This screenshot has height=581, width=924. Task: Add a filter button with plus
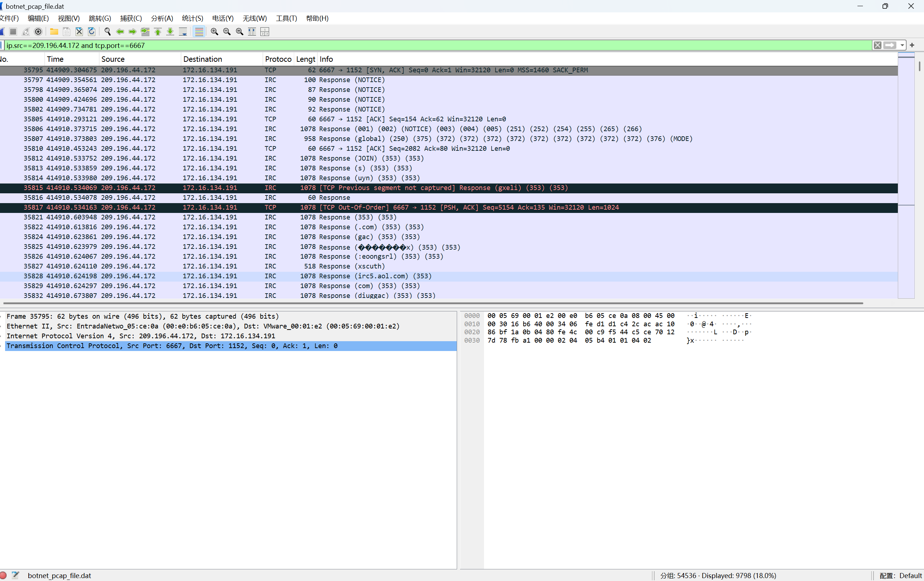point(912,45)
